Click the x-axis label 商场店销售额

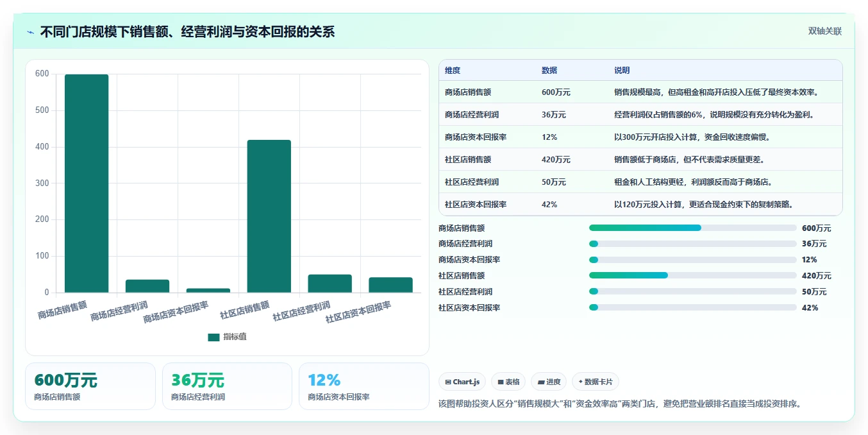[62, 310]
